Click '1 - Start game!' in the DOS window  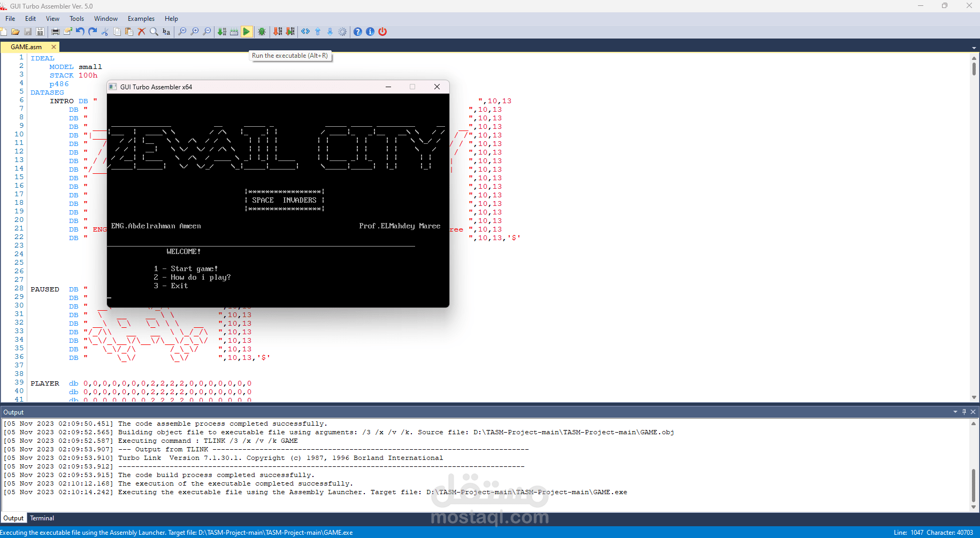coord(186,268)
